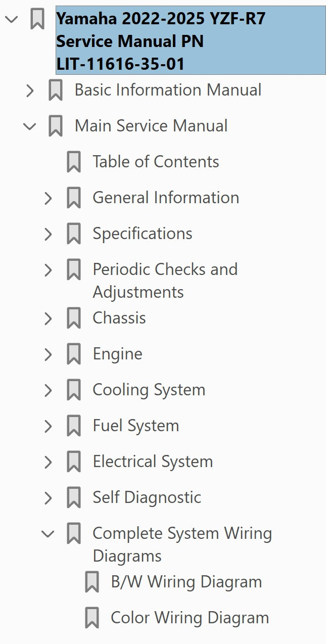Viewport: 326px width, 644px height.
Task: Click the bookmark icon beside Electrical System
Action: (x=74, y=462)
